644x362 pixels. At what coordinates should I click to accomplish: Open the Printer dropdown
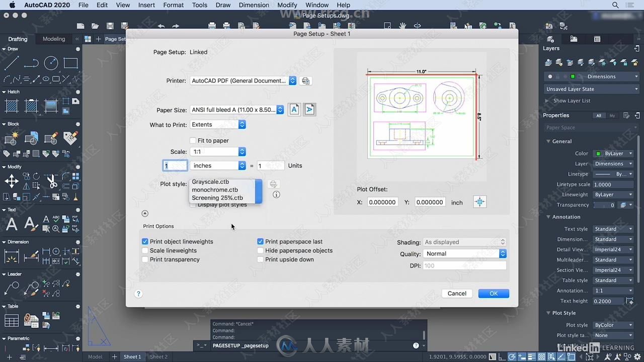click(243, 80)
